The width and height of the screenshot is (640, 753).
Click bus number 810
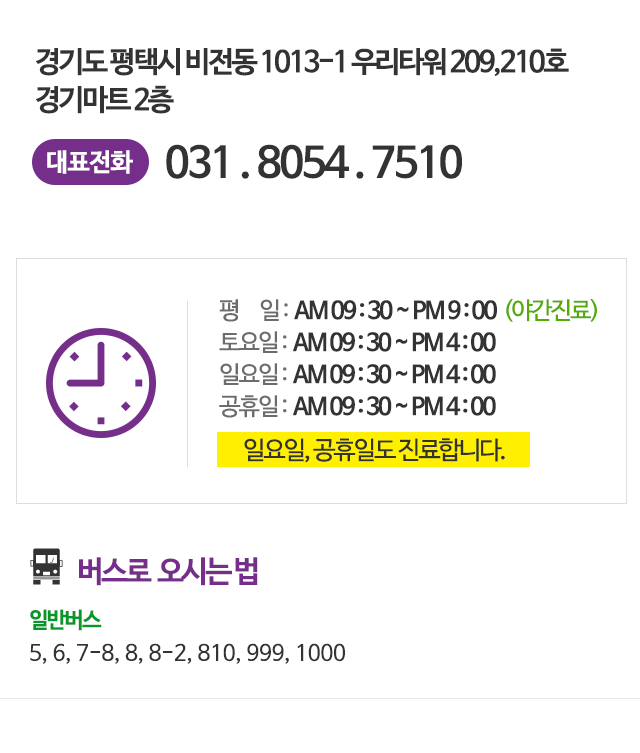217,654
